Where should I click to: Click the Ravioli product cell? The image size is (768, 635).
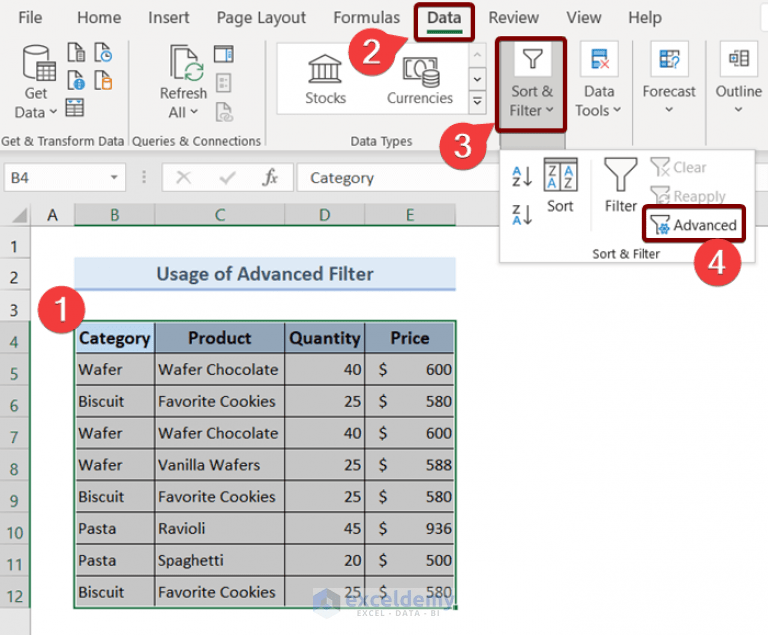[x=220, y=528]
